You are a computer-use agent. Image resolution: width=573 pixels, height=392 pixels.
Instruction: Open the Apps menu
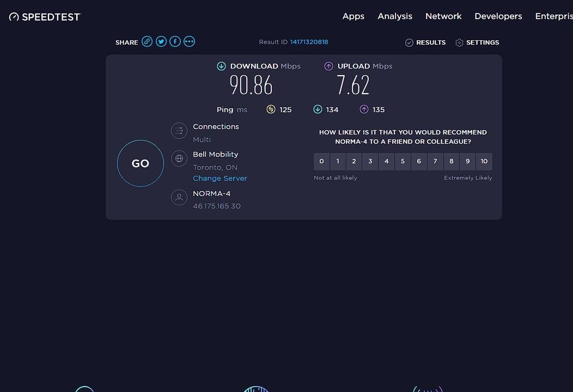[353, 16]
